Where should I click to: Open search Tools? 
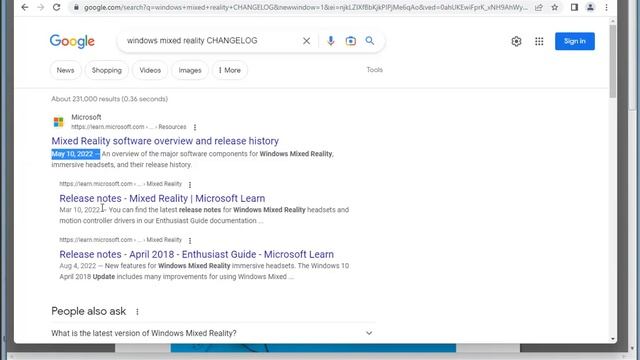click(374, 70)
